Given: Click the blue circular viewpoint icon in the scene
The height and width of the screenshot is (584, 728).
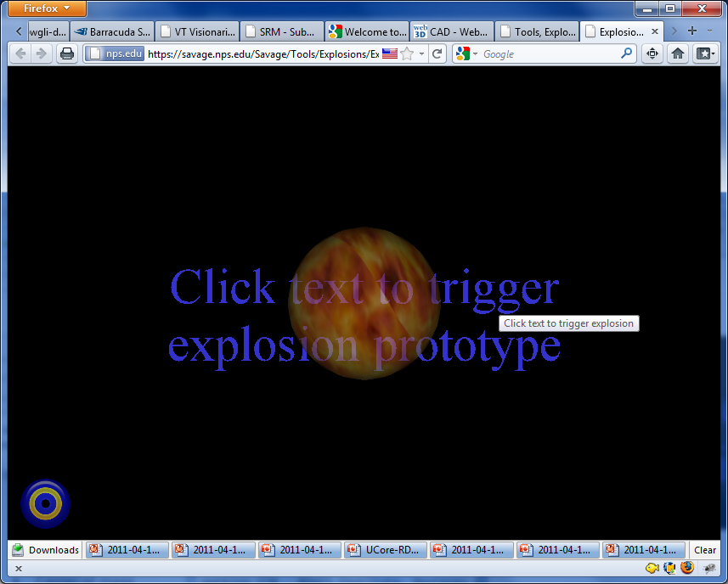Looking at the screenshot, I should coord(45,504).
